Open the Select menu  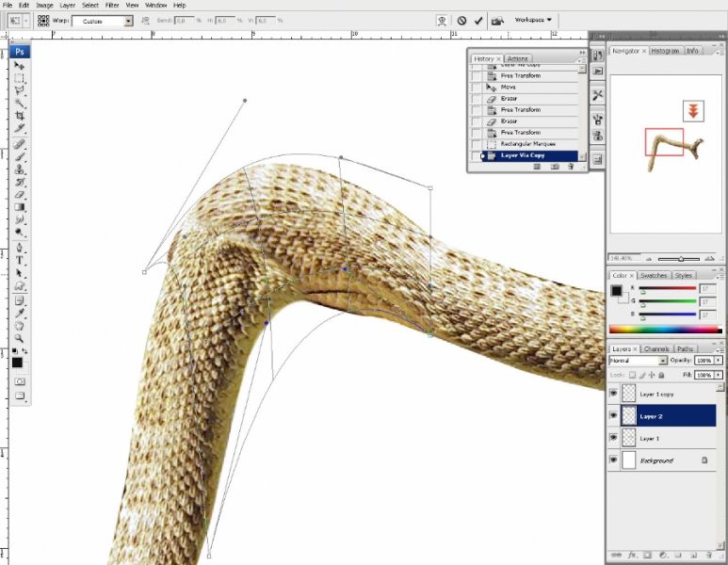[90, 5]
